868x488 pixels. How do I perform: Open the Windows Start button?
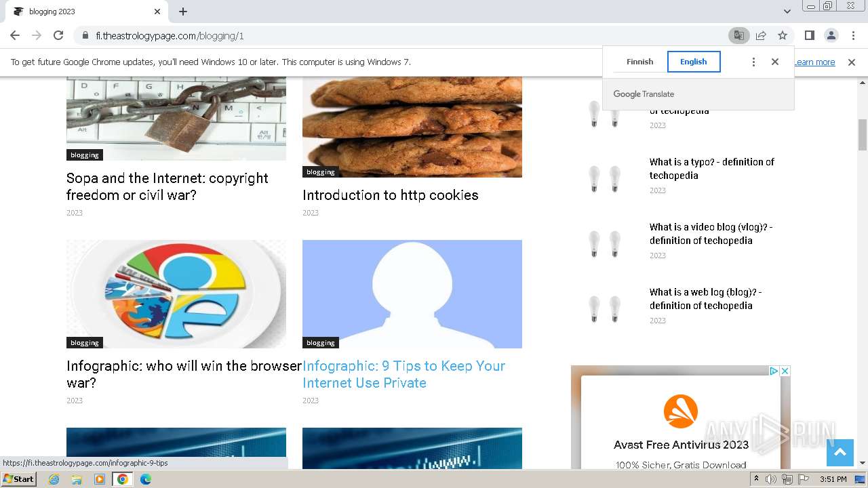19,479
